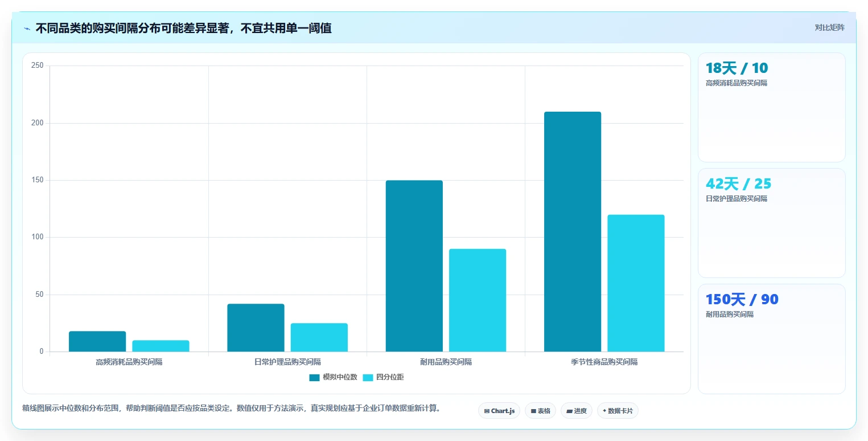Viewport: 868px width, 441px height.
Task: Click the 200 y-axis tick label
Action: [38, 123]
